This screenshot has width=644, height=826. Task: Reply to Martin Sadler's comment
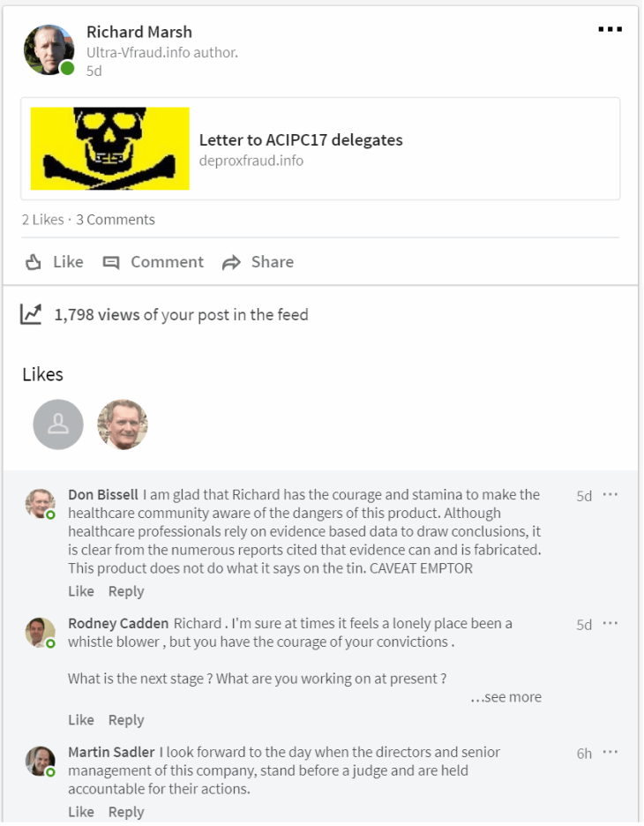[x=126, y=812]
